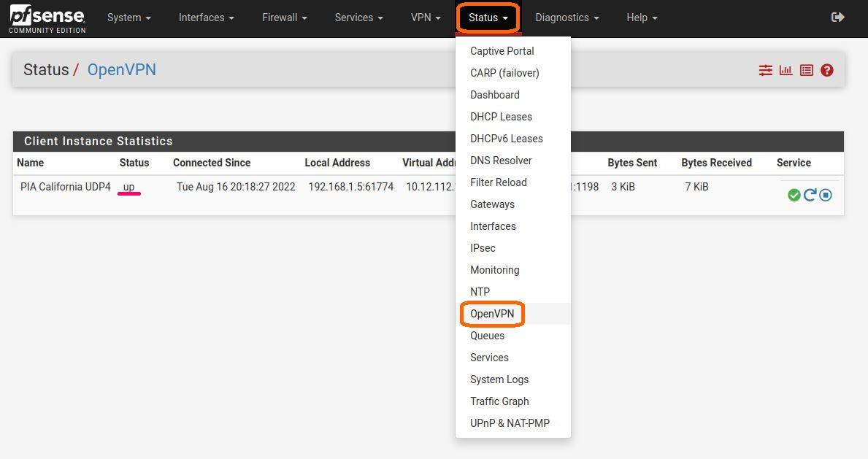Click the PIA California UDP4 row name
The height and width of the screenshot is (459, 868).
point(66,187)
